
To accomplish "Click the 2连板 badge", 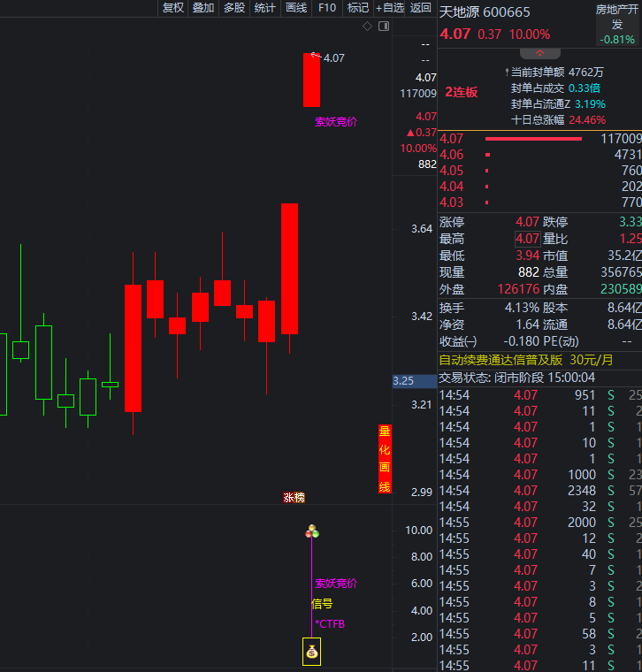I will 461,92.
